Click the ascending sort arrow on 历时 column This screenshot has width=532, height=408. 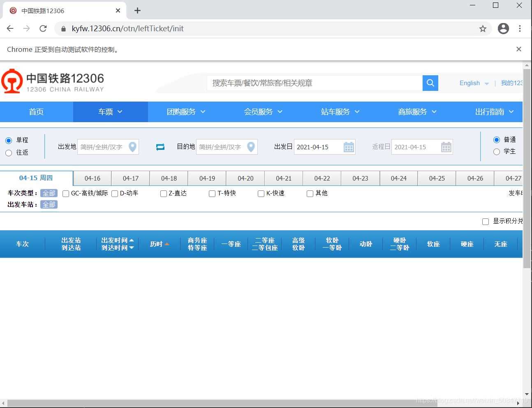point(167,243)
